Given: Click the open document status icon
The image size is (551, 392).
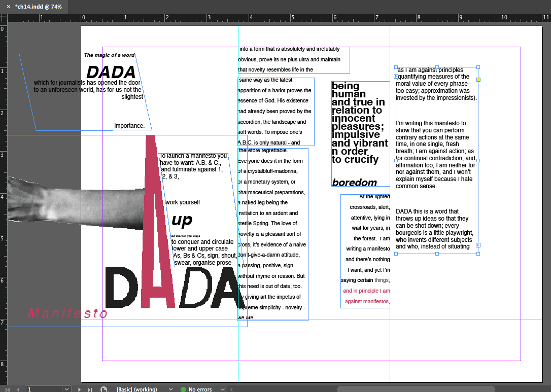Looking at the screenshot, I should click(104, 389).
